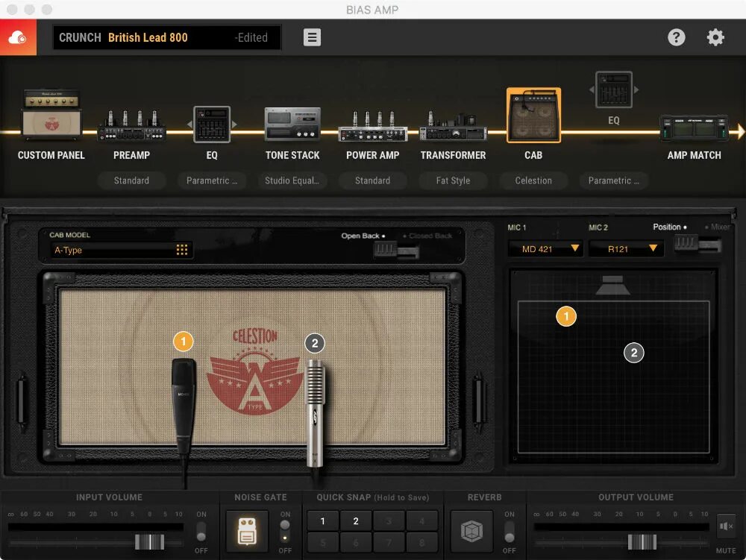Select the R121 ribbon microphone on cabinet

pyautogui.click(x=315, y=414)
